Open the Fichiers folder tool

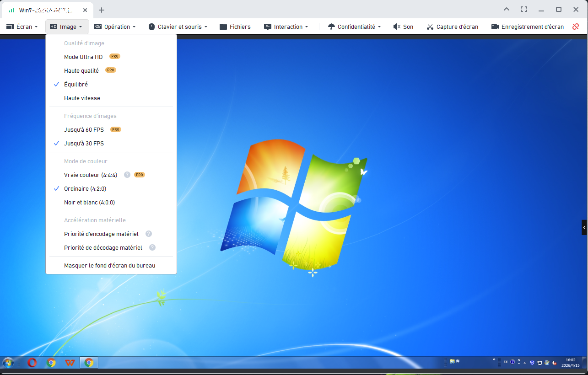click(235, 27)
